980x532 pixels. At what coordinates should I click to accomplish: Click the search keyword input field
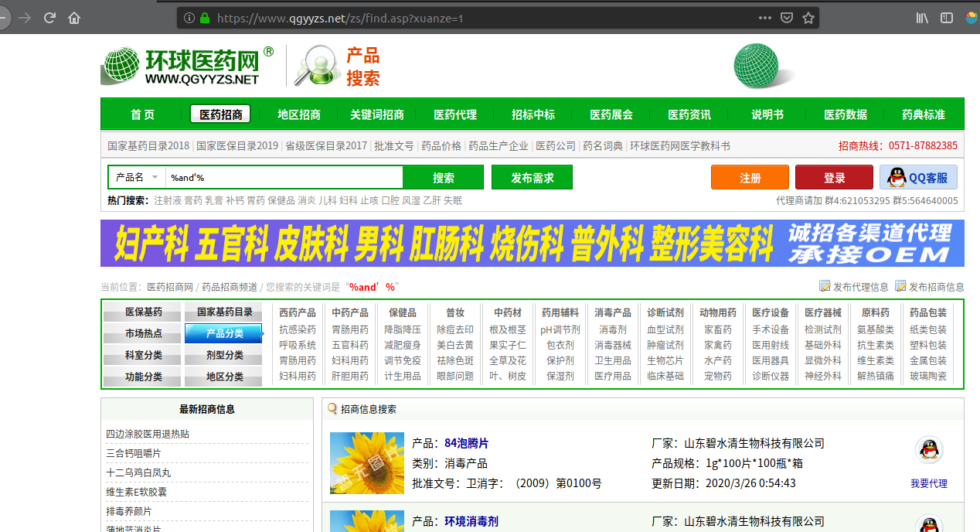point(284,177)
